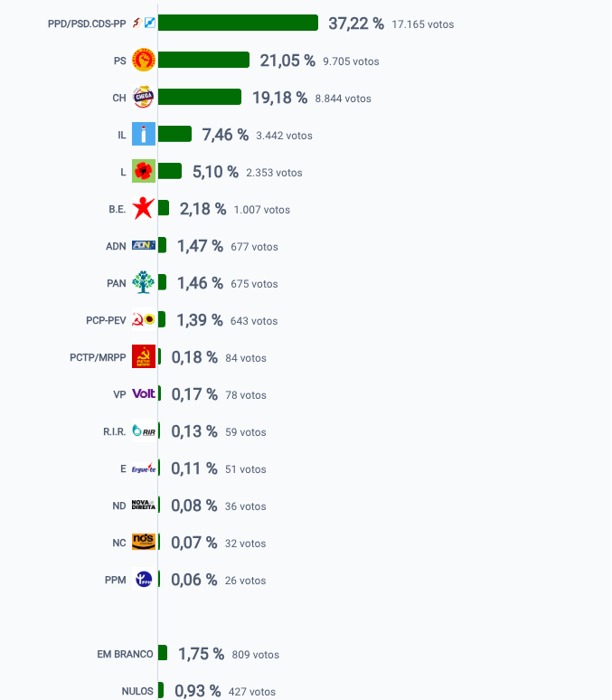Screen dimensions: 612x700
Task: Click the orange Nós Cidadãos logo
Action: [x=144, y=542]
